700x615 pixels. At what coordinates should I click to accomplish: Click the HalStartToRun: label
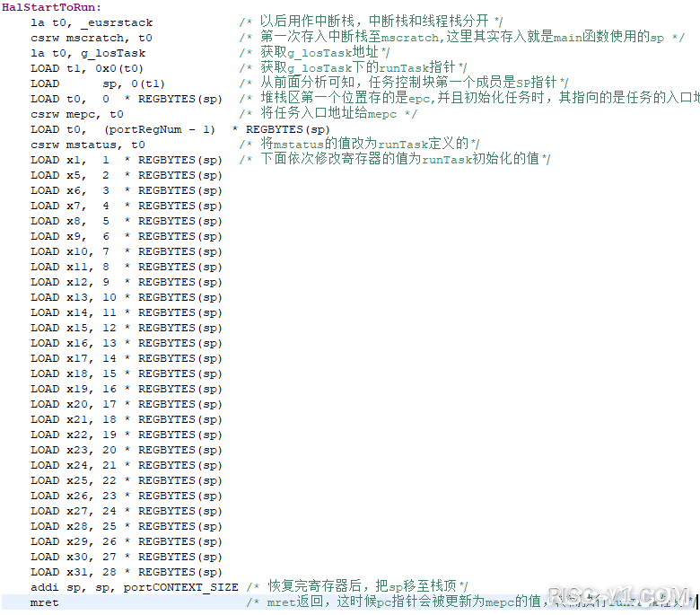tap(52, 7)
